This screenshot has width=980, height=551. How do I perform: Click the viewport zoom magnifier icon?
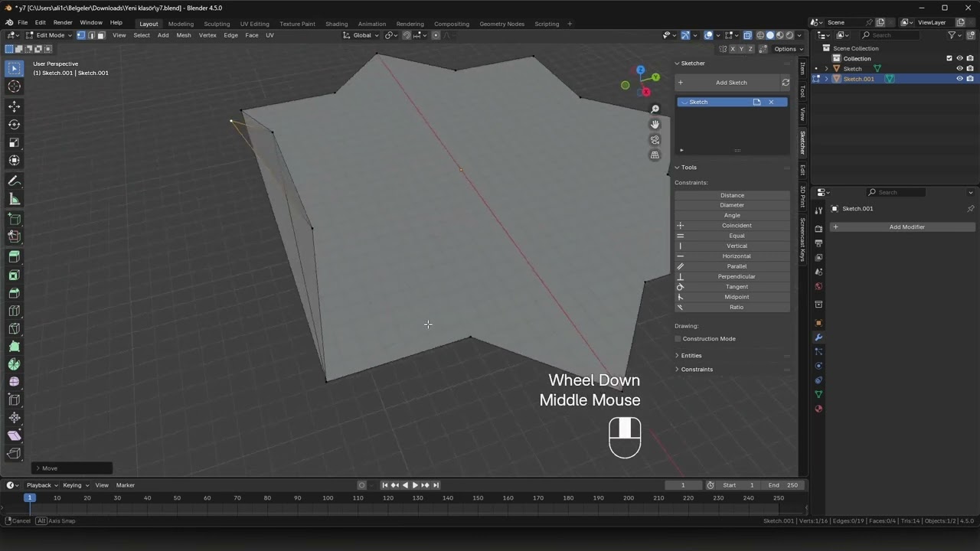[655, 109]
